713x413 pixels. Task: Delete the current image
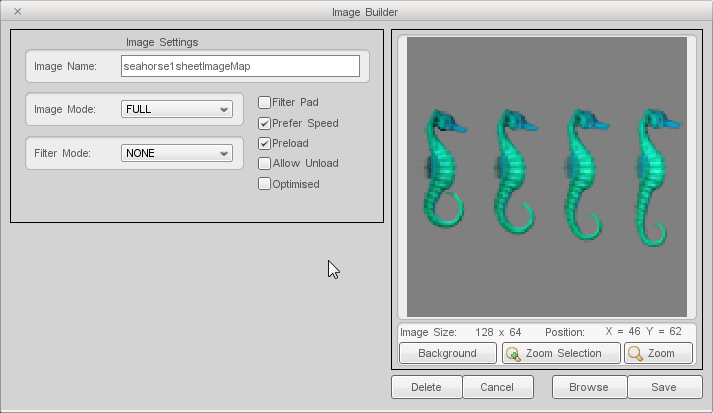click(x=427, y=387)
